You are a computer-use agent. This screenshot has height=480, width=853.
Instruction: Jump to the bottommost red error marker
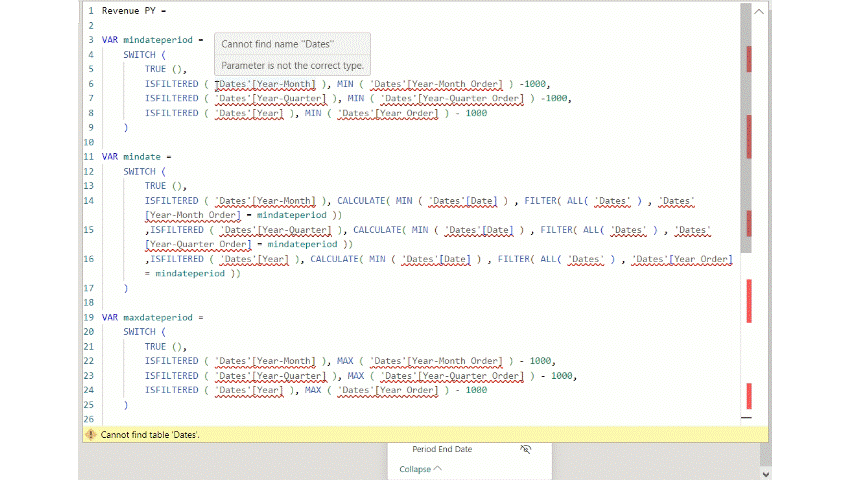pos(749,394)
